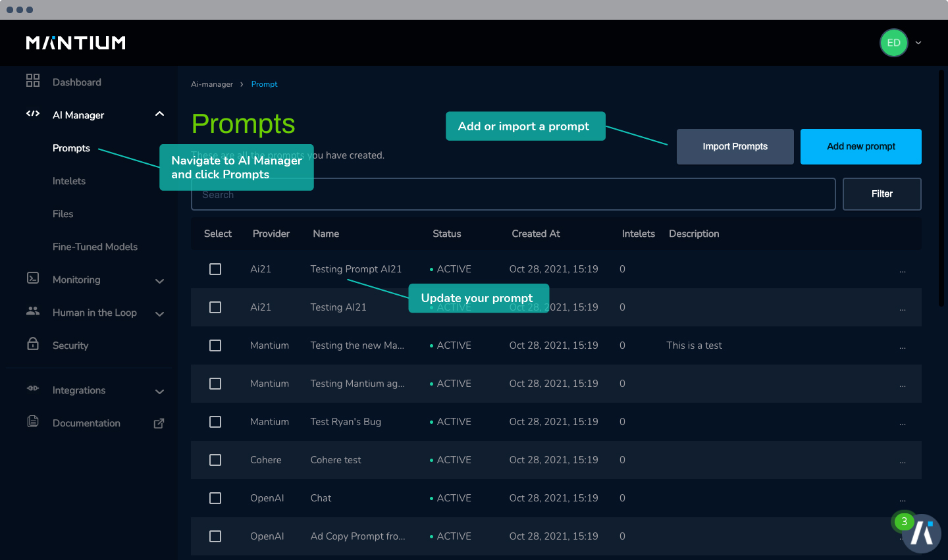Open the Cohere test prompt name
The image size is (948, 560).
pos(336,460)
